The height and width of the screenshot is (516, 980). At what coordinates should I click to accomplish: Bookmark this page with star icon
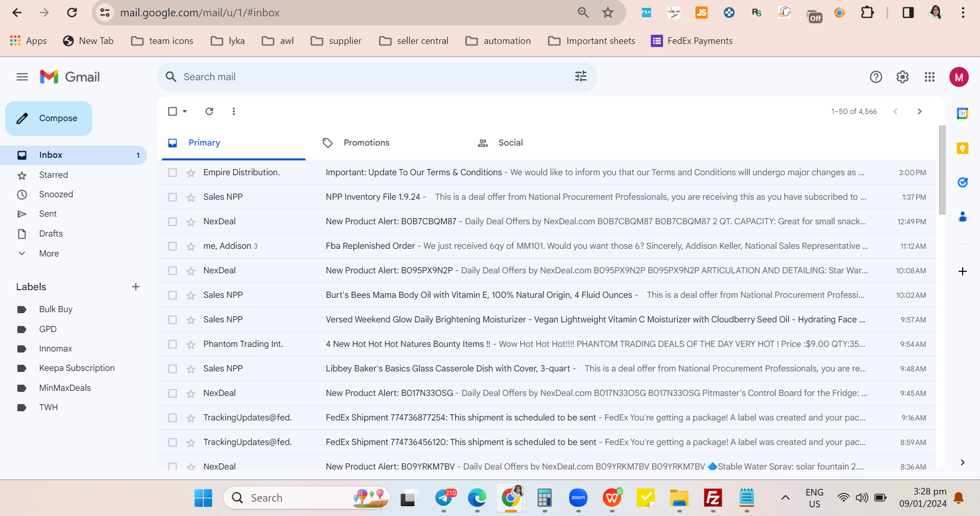click(x=608, y=12)
